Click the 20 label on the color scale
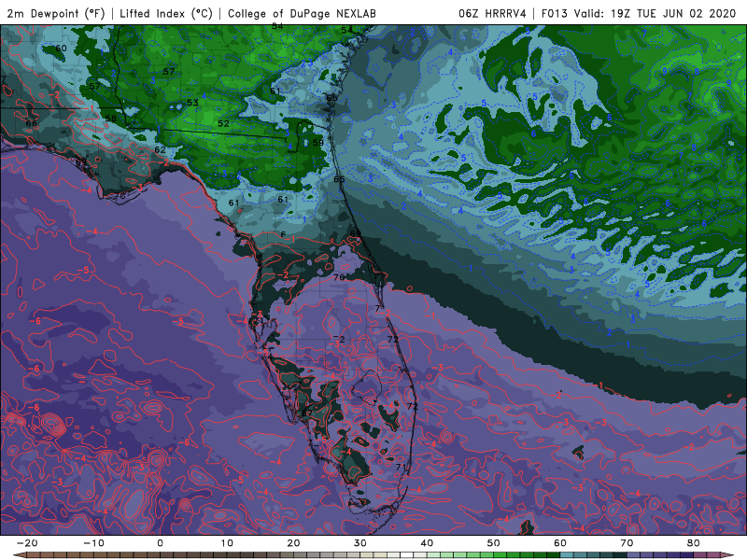747x560 pixels. tap(293, 543)
